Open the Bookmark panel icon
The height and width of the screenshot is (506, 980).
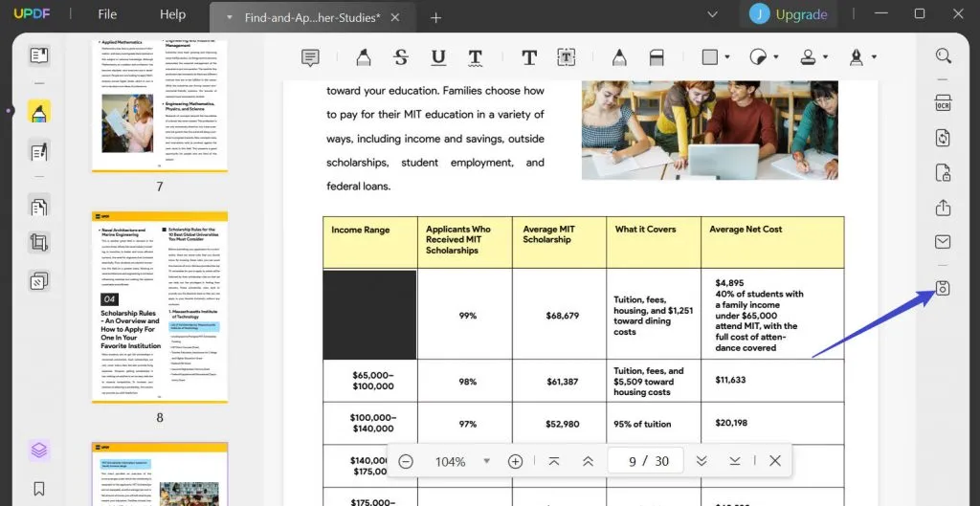point(39,489)
